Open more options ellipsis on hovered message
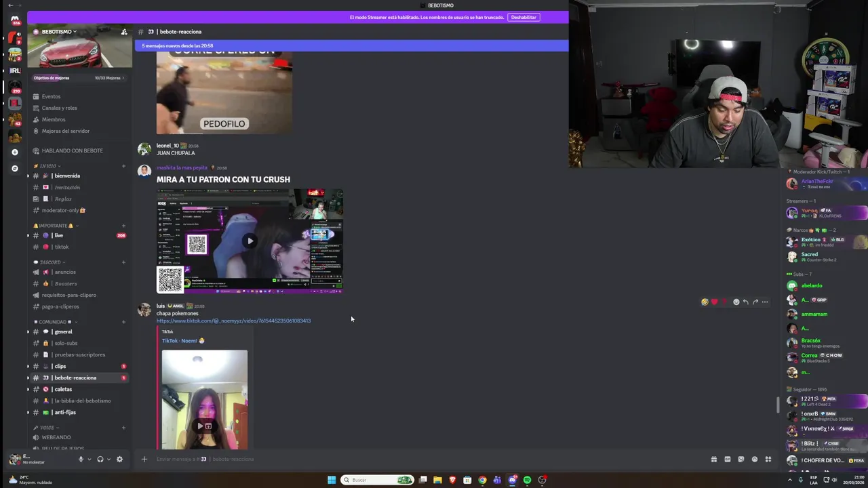Viewport: 868px width, 488px height. click(x=765, y=302)
